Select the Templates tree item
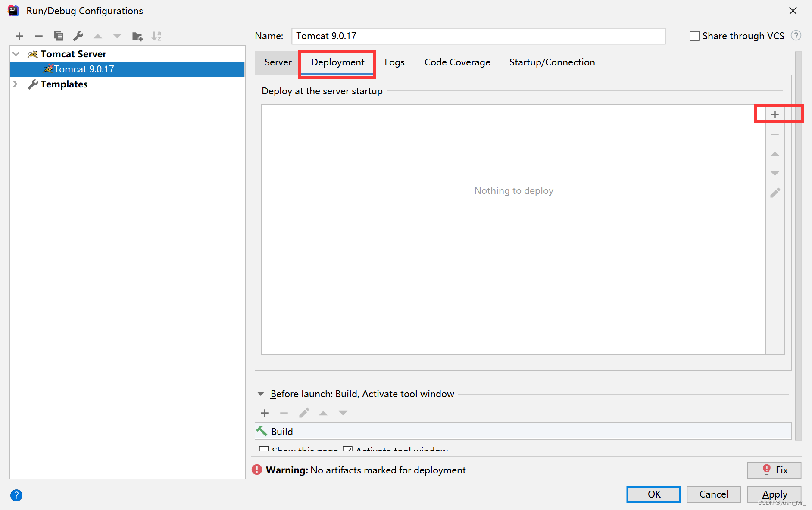The width and height of the screenshot is (812, 510). (x=128, y=84)
